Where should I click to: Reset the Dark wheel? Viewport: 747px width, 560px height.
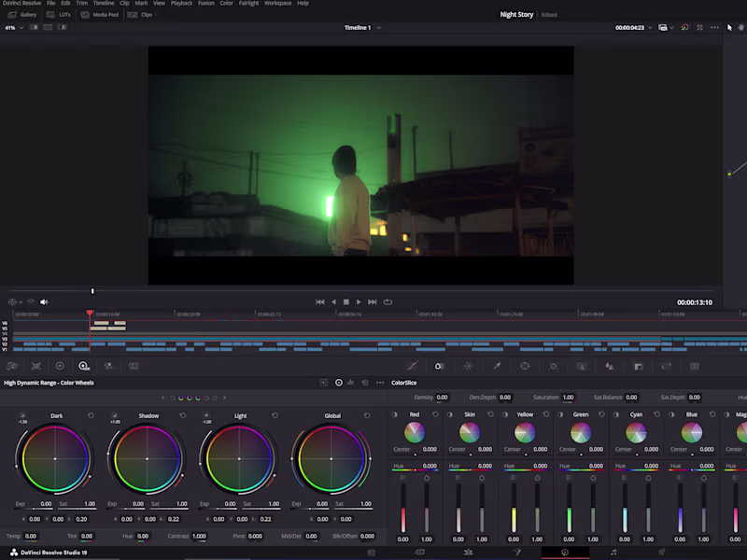point(91,415)
